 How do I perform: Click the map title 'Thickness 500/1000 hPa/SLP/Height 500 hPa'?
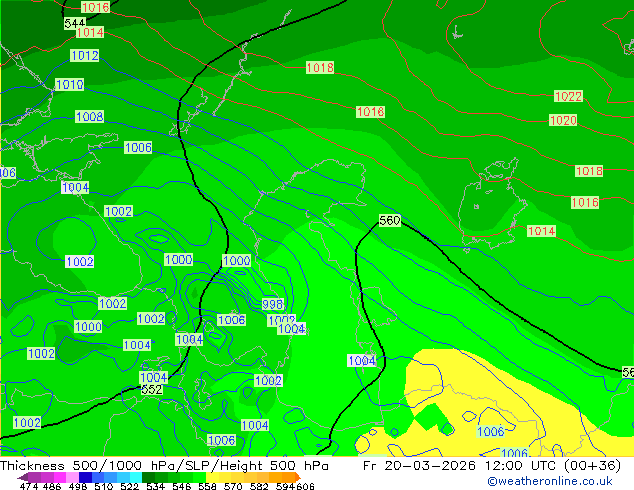point(164,466)
